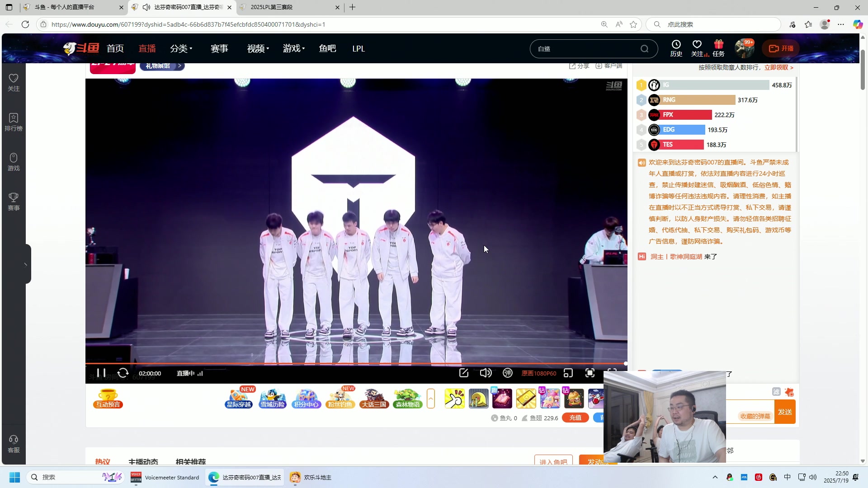This screenshot has height=488, width=868.
Task: Pause the live stream video
Action: (x=101, y=373)
